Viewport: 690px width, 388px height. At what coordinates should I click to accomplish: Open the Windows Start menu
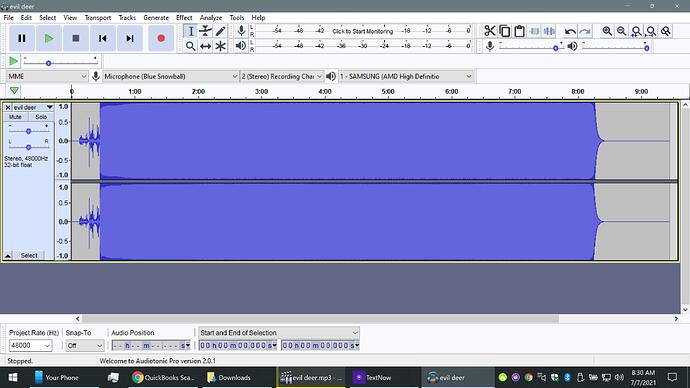(13, 377)
